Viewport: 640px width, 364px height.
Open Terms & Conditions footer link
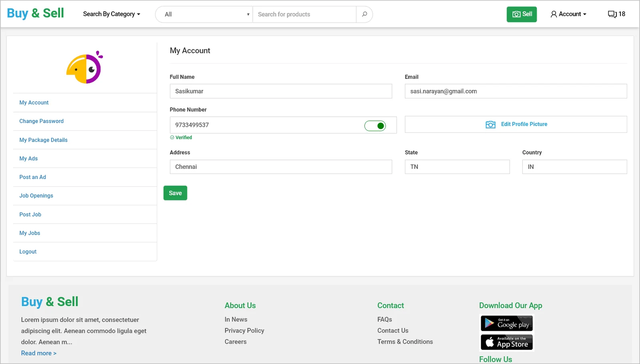tap(405, 342)
